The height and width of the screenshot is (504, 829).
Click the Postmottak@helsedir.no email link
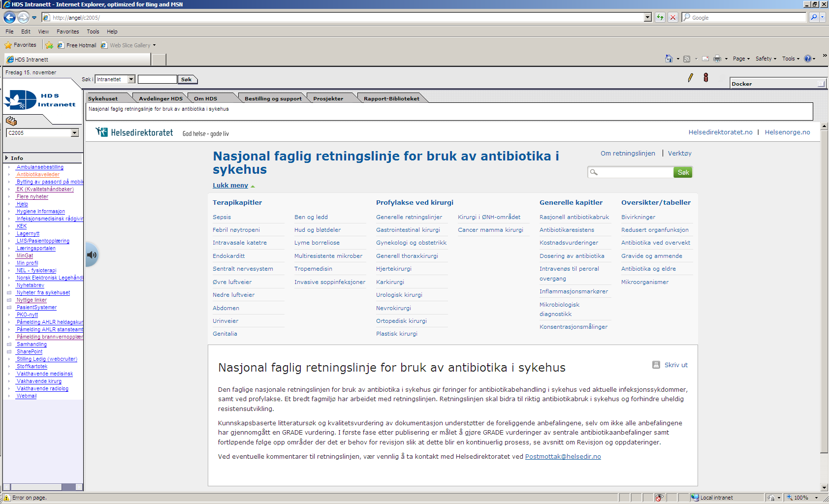(563, 457)
